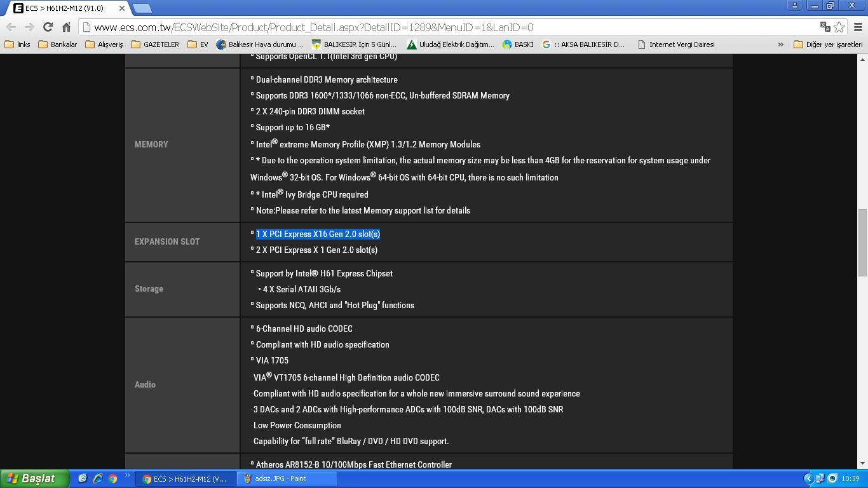Expand quick launch overflow chevron

point(127,475)
